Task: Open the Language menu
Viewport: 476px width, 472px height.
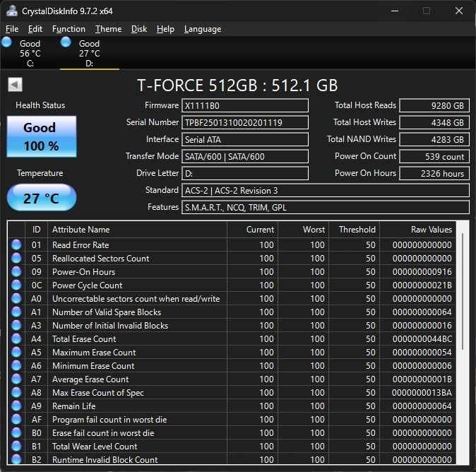Action: (x=203, y=29)
